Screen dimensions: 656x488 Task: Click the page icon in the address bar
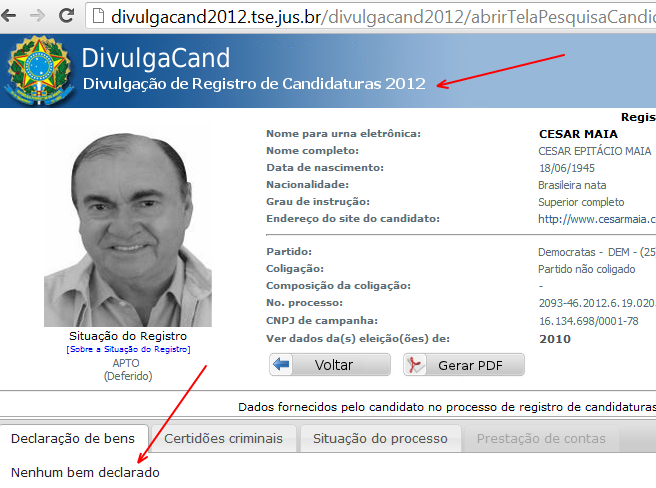pyautogui.click(x=98, y=16)
